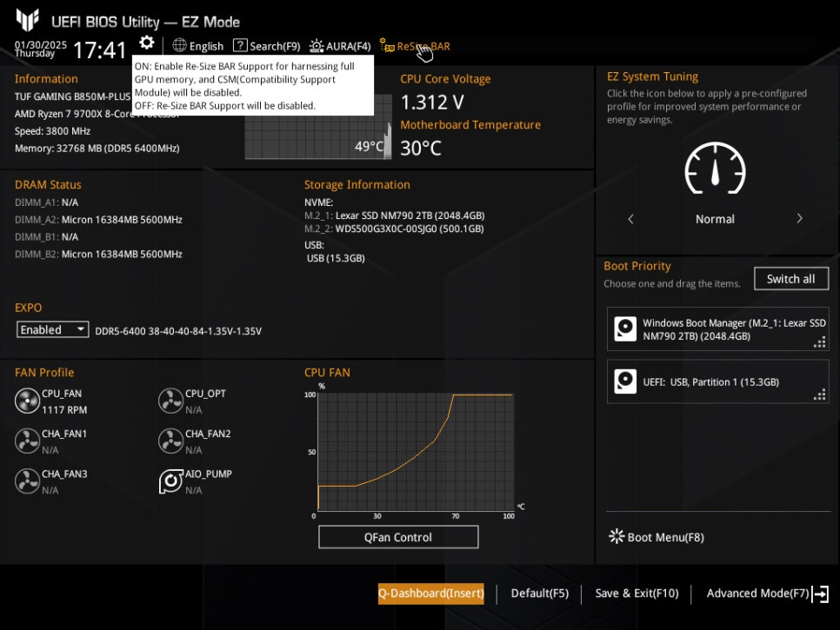The width and height of the screenshot is (840, 630).
Task: Click the DIMM_A1: N/A row
Action: coord(47,202)
